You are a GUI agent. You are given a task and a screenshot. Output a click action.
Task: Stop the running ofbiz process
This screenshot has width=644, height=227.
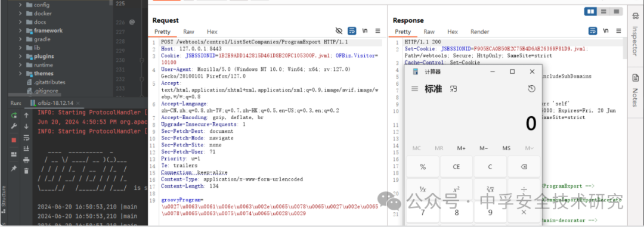click(x=14, y=140)
